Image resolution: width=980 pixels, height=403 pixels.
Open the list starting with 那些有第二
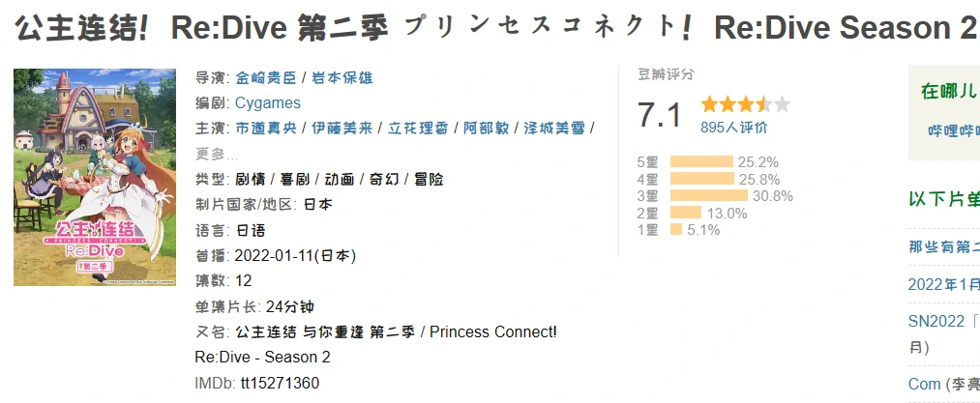(943, 246)
